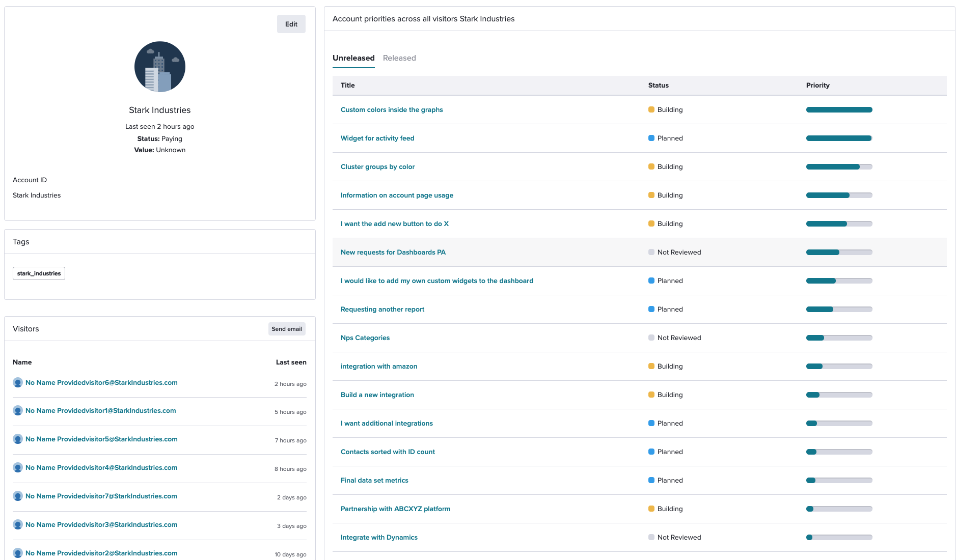The height and width of the screenshot is (560, 956).
Task: Click the Last seen column header
Action: (x=291, y=362)
